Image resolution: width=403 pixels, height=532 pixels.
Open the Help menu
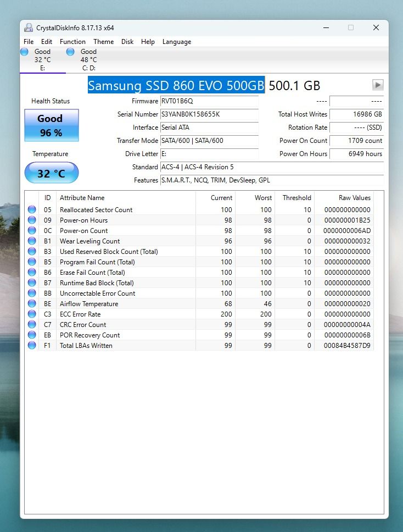[x=148, y=42]
